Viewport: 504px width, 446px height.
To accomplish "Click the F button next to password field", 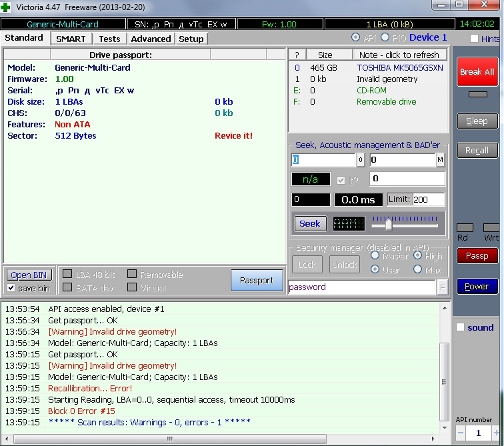I will [443, 287].
